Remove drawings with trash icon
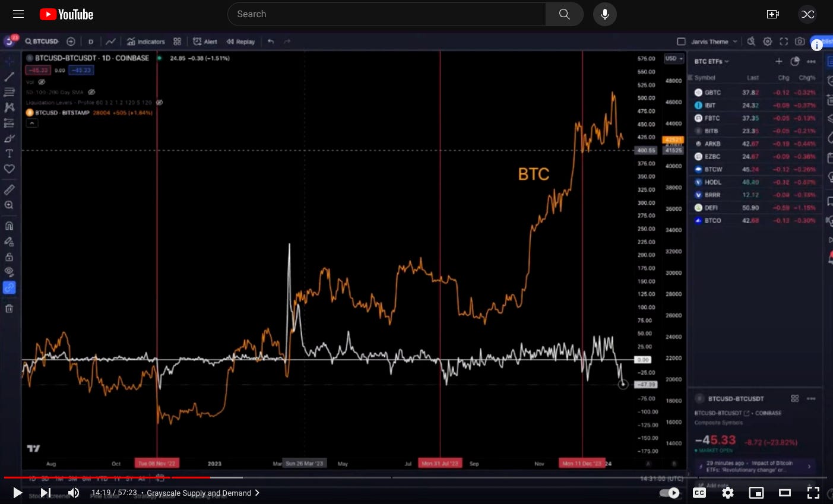The image size is (833, 504). tap(9, 309)
